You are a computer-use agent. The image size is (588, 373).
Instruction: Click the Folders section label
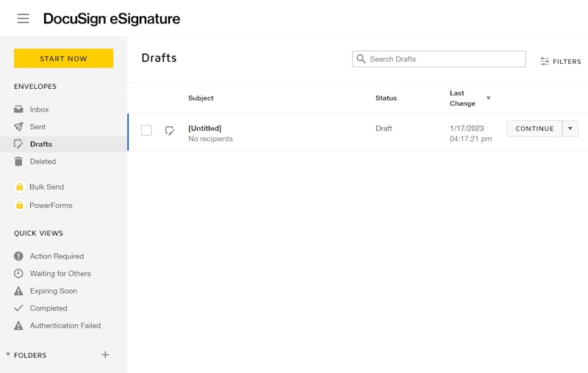tap(30, 355)
